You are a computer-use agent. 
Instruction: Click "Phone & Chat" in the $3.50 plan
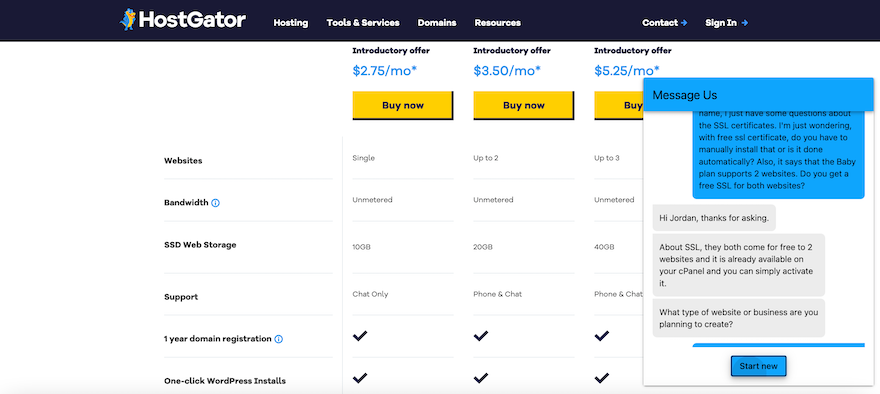coord(497,294)
